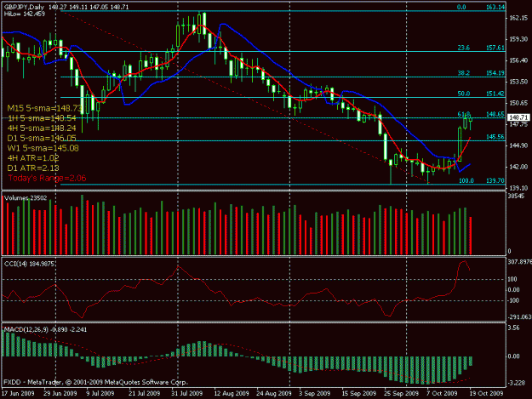Select the MACD(12,26,9) indicator label

(x=45, y=329)
